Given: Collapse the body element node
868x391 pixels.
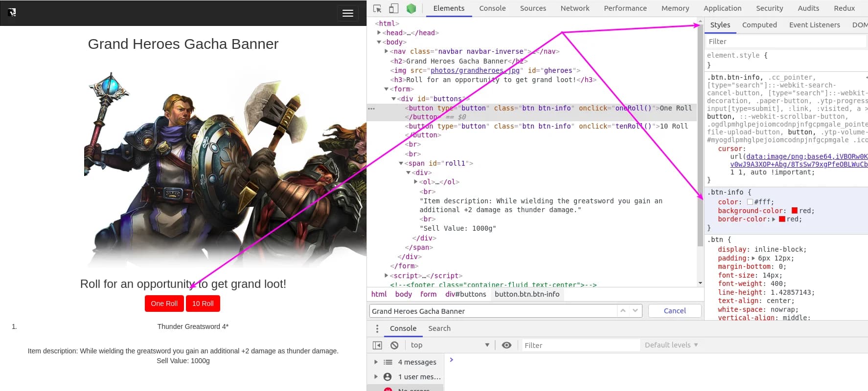Looking at the screenshot, I should [379, 42].
